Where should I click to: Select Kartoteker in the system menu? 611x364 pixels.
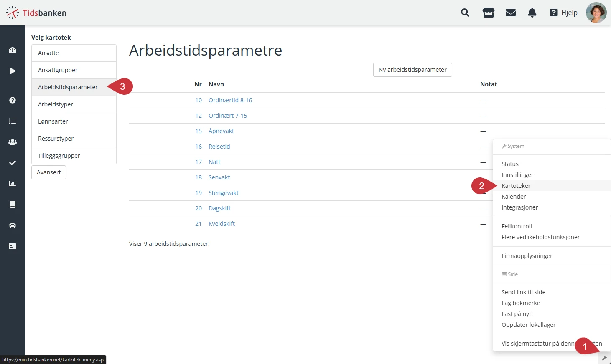tap(516, 186)
